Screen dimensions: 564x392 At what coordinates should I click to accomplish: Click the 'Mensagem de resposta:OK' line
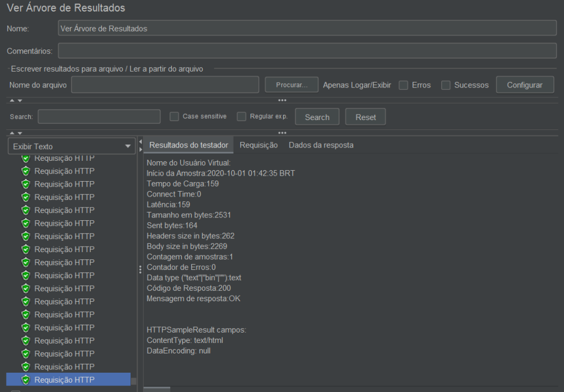(193, 298)
